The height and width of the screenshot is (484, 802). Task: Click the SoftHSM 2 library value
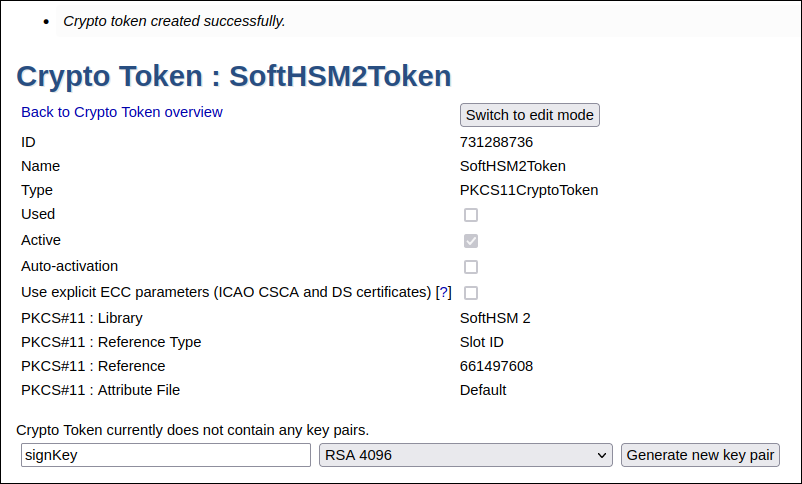[x=495, y=318]
